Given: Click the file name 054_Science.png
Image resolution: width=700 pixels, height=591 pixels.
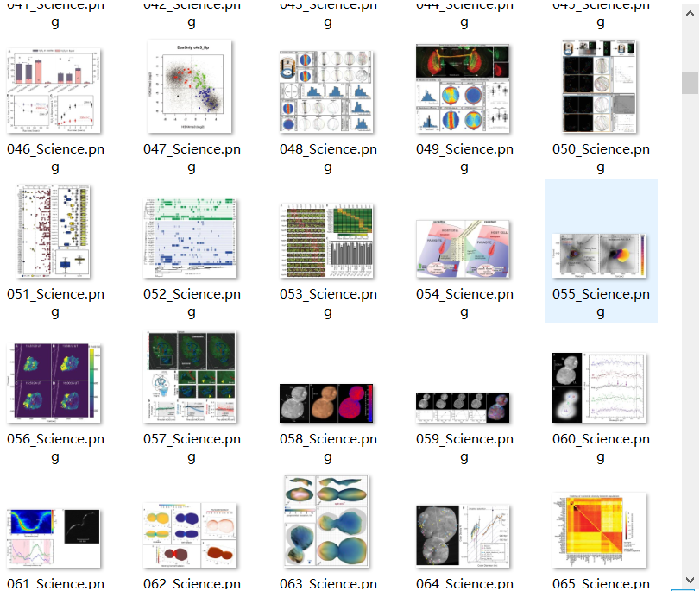Looking at the screenshot, I should tap(464, 303).
